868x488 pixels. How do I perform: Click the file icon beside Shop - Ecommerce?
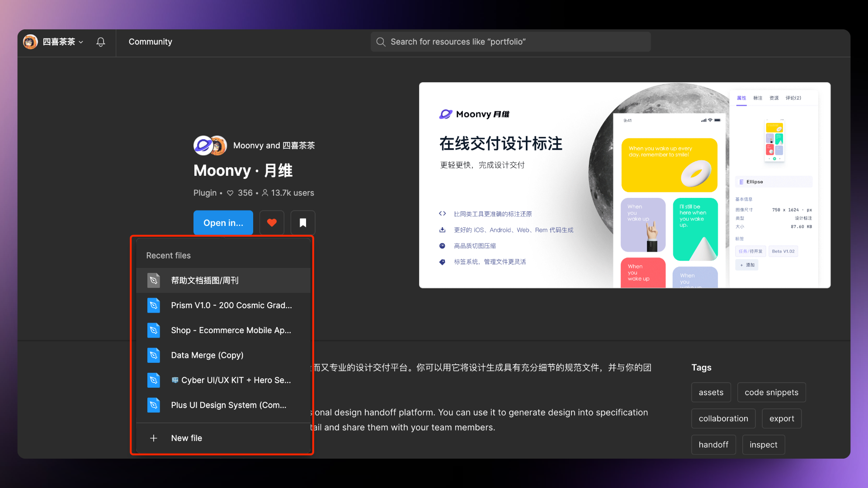click(154, 330)
